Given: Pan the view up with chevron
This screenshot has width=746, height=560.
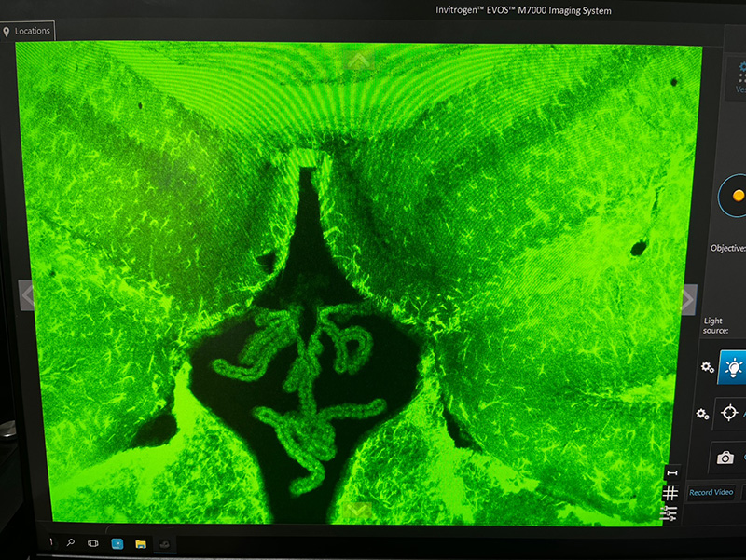Looking at the screenshot, I should [x=359, y=60].
